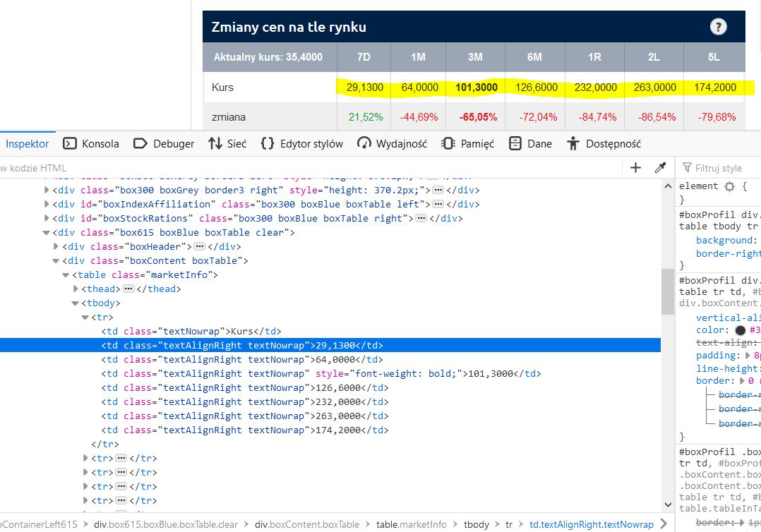Click the help question mark icon
This screenshot has height=532, width=761.
click(719, 27)
